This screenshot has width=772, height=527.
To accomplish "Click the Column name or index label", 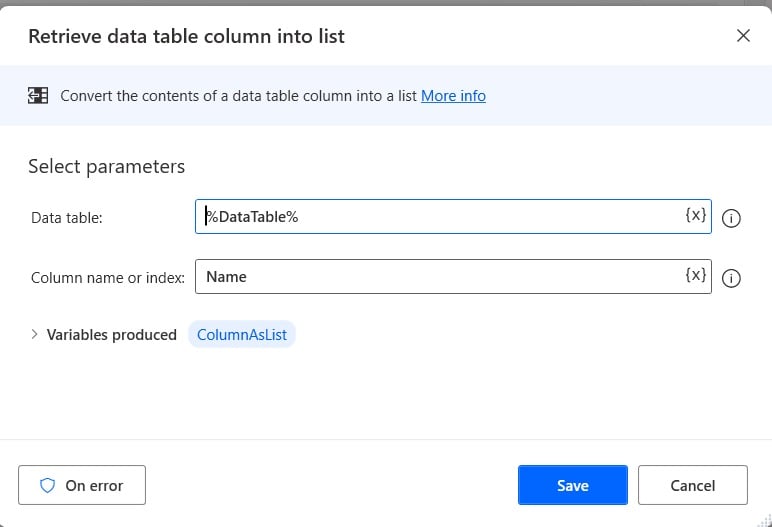I will click(108, 278).
